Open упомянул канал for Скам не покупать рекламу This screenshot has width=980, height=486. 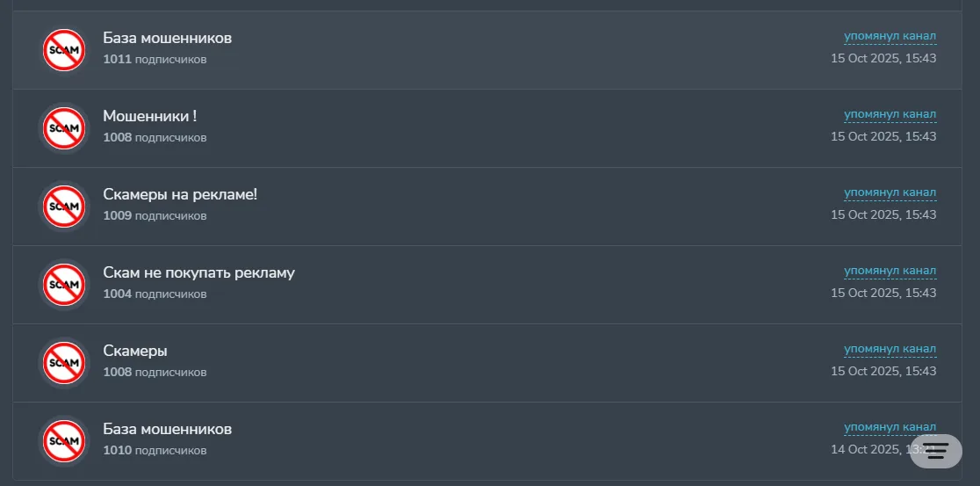point(890,271)
